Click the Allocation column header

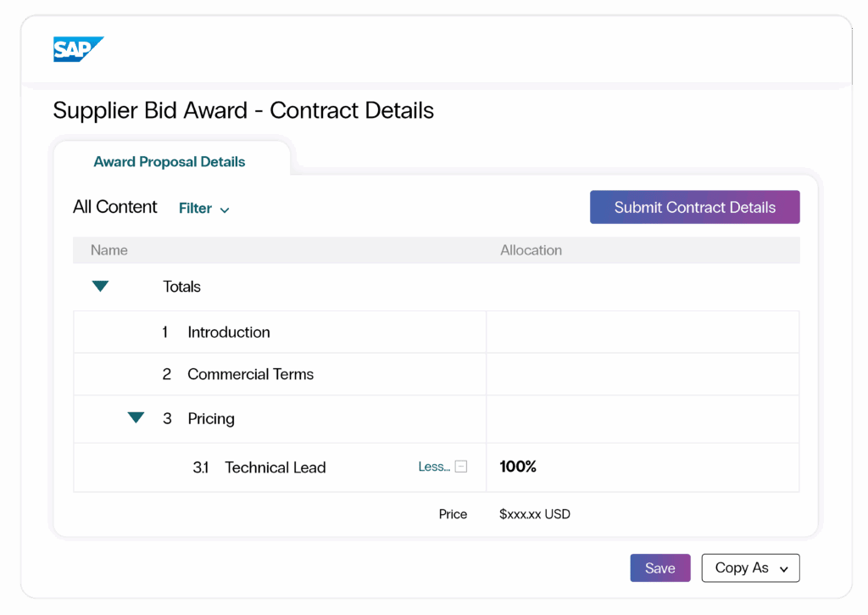coord(531,250)
